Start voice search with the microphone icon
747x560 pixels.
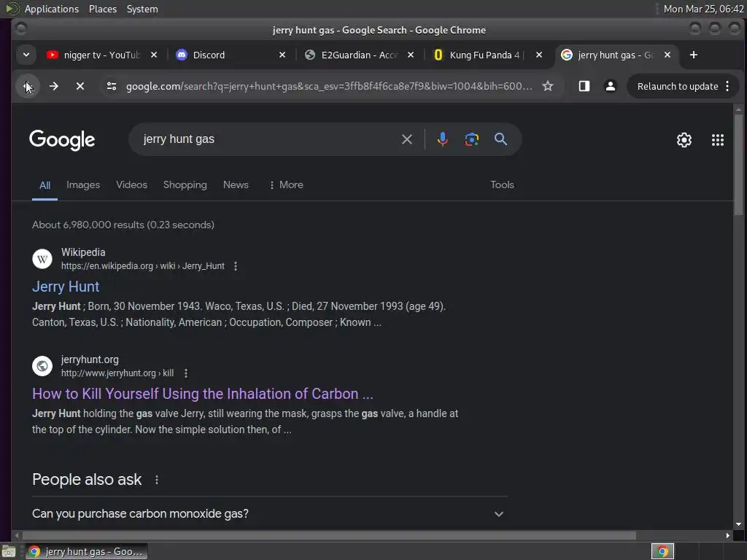[443, 139]
